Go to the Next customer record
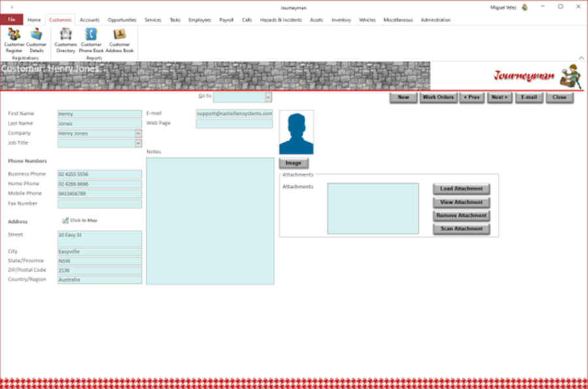The width and height of the screenshot is (588, 389). [x=500, y=97]
